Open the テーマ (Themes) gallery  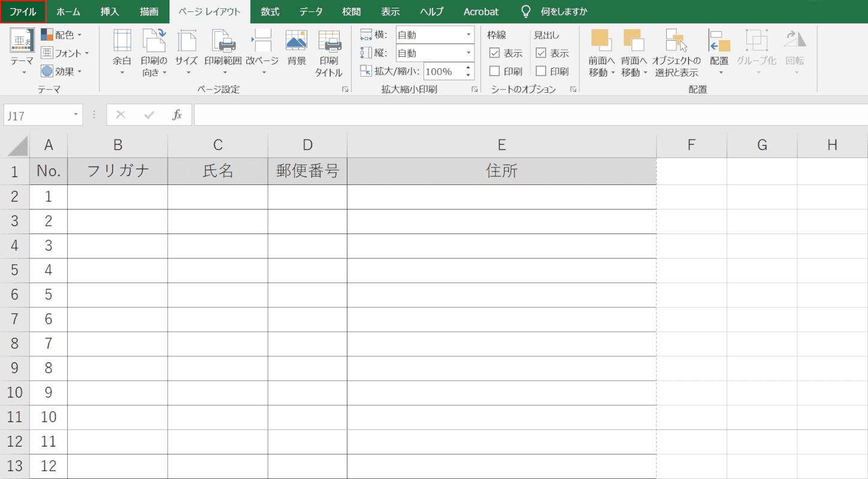point(22,53)
